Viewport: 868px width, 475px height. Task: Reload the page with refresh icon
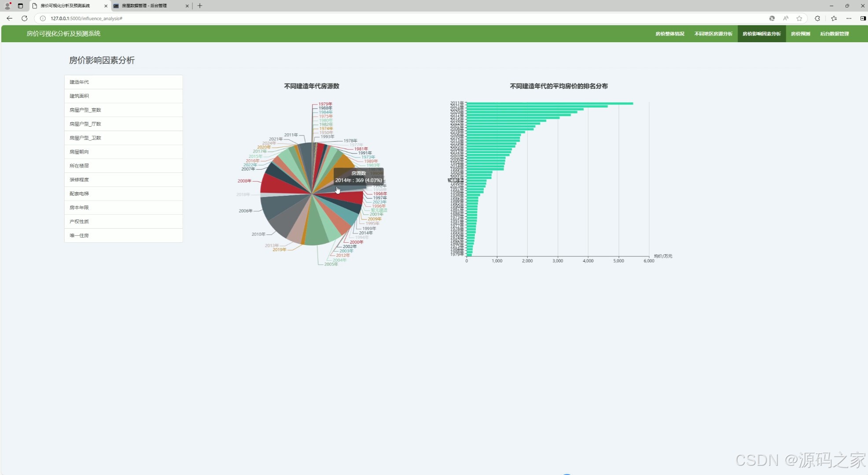pyautogui.click(x=25, y=18)
